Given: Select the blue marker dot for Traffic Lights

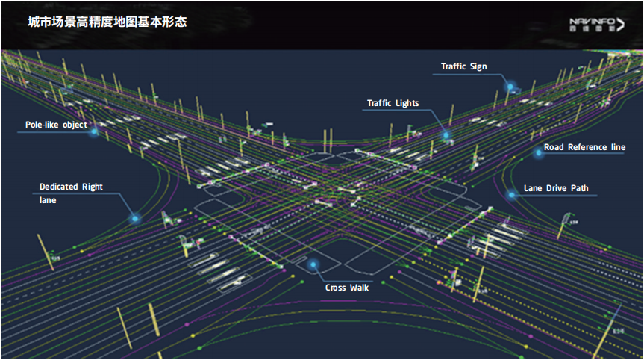Looking at the screenshot, I should (446, 135).
